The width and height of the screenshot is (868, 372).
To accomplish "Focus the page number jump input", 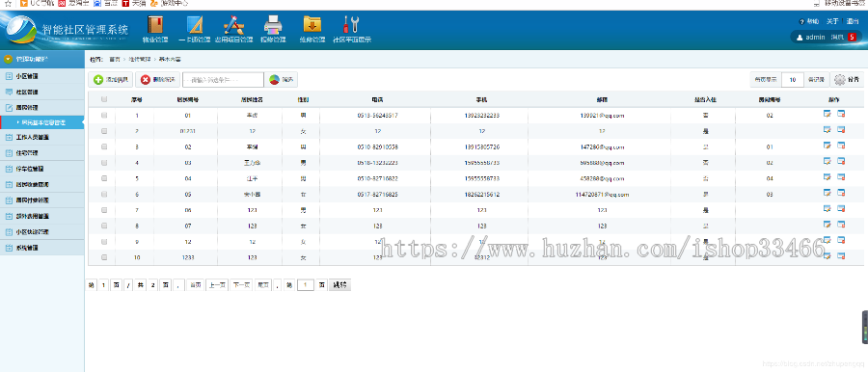I will click(306, 285).
